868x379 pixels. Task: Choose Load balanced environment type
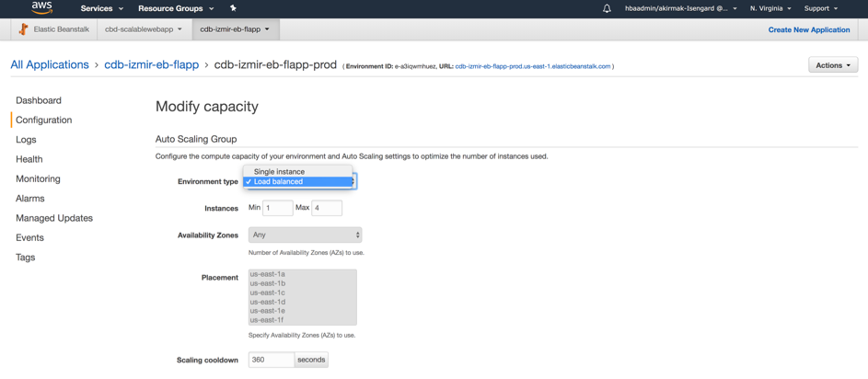click(x=298, y=181)
